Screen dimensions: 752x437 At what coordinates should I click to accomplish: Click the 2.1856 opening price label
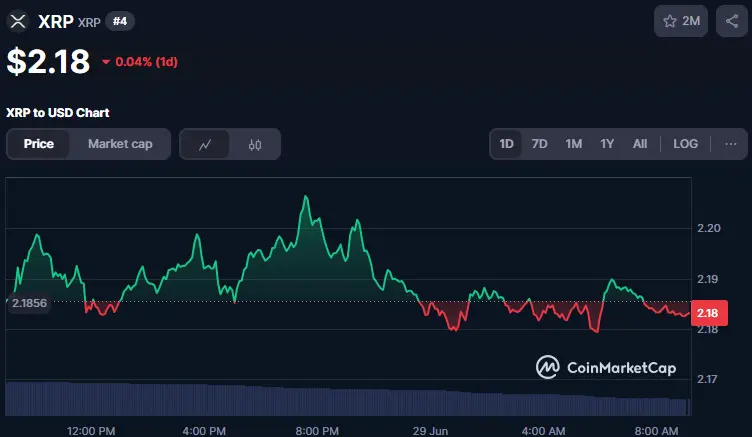(30, 303)
